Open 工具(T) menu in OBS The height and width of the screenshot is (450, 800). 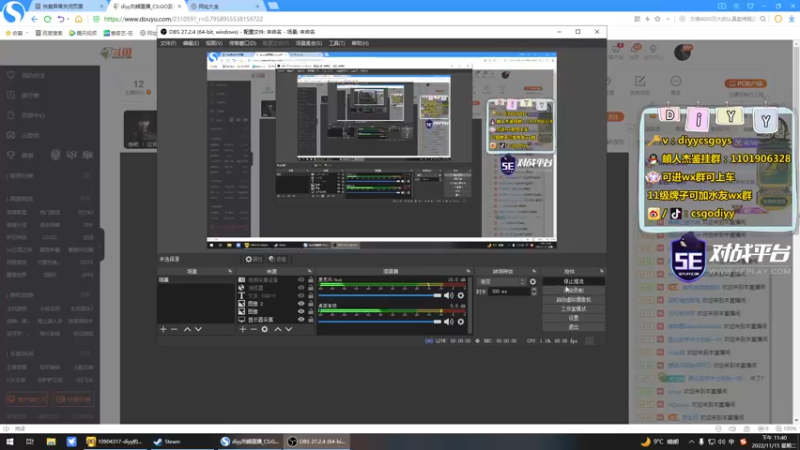(x=337, y=43)
